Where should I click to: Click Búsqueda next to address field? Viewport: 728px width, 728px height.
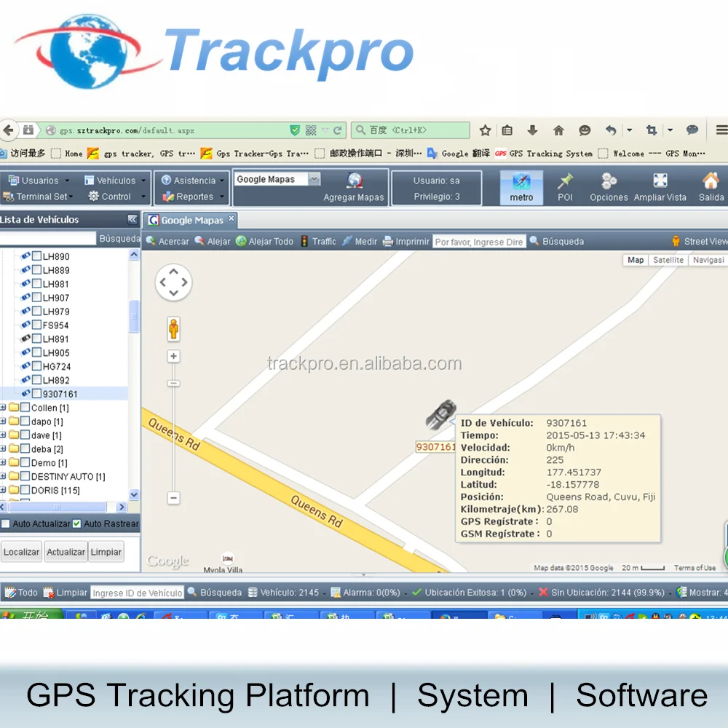click(557, 242)
